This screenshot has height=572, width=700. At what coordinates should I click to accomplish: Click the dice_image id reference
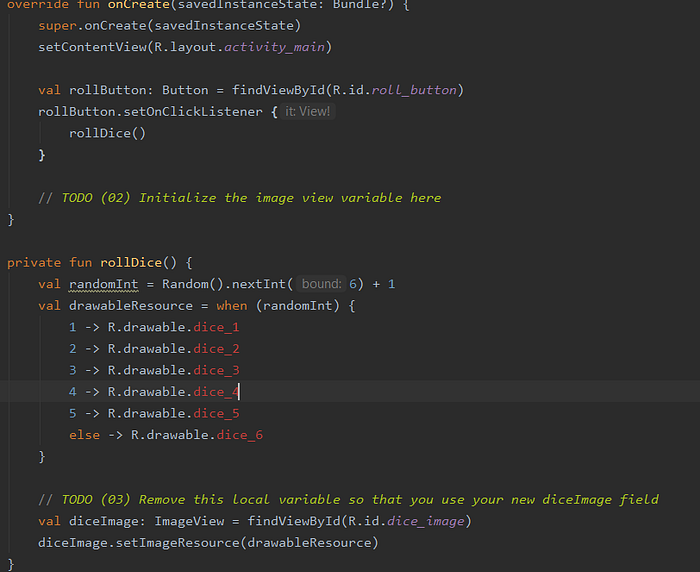(x=426, y=521)
